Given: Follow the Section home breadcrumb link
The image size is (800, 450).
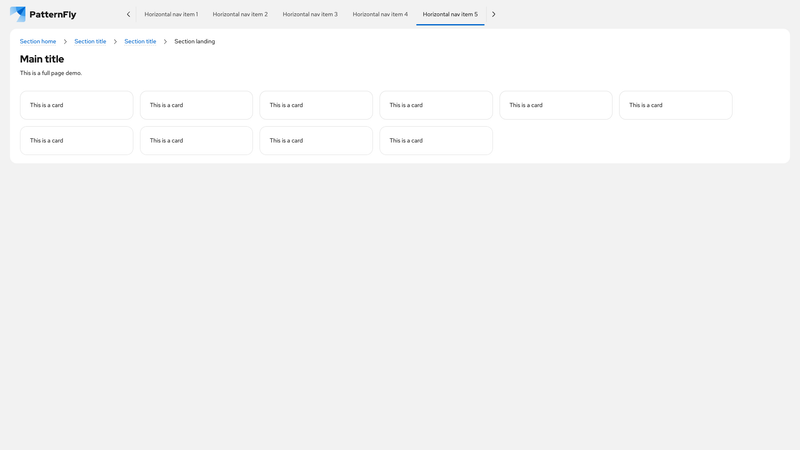Looking at the screenshot, I should click(38, 41).
